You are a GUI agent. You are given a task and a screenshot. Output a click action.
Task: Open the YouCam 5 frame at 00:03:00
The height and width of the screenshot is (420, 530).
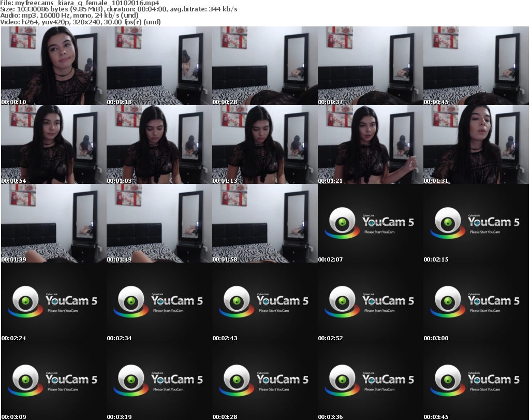point(476,302)
